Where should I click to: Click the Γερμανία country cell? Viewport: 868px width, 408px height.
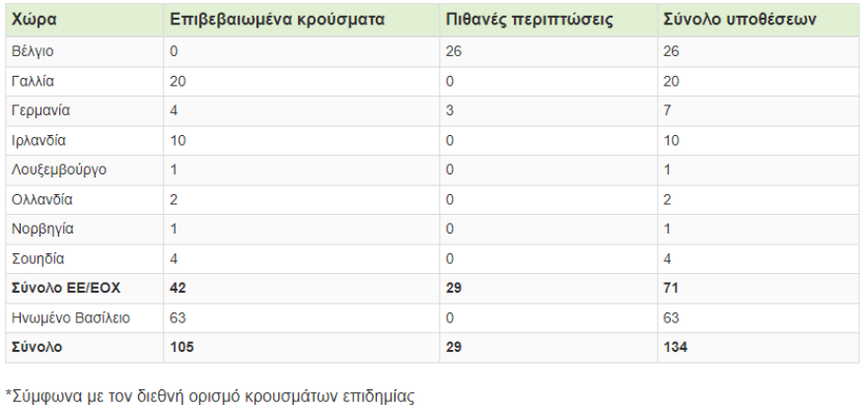point(39,110)
